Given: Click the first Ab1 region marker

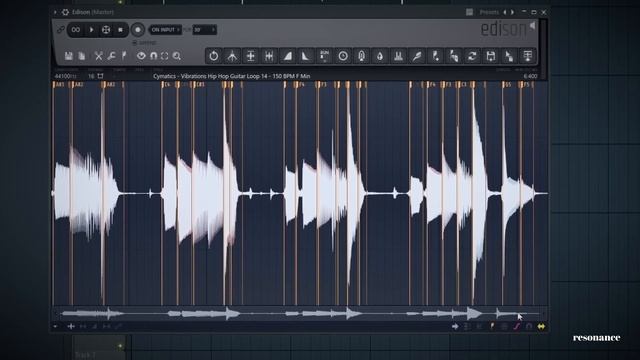Looking at the screenshot, I should pos(59,85).
